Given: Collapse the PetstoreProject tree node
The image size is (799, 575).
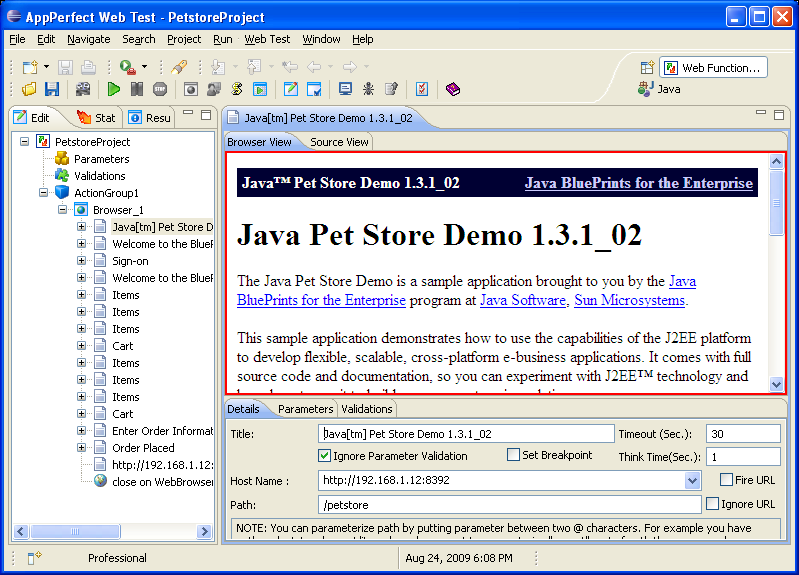Looking at the screenshot, I should (24, 141).
